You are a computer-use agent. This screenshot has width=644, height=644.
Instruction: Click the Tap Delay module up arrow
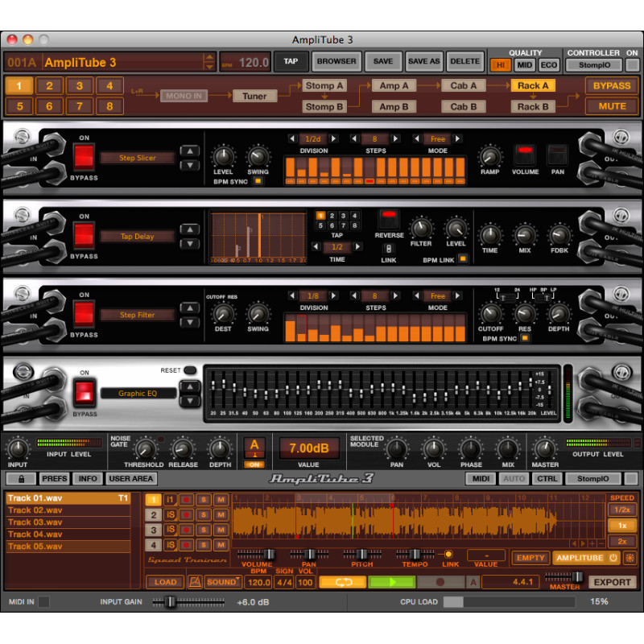click(x=190, y=229)
